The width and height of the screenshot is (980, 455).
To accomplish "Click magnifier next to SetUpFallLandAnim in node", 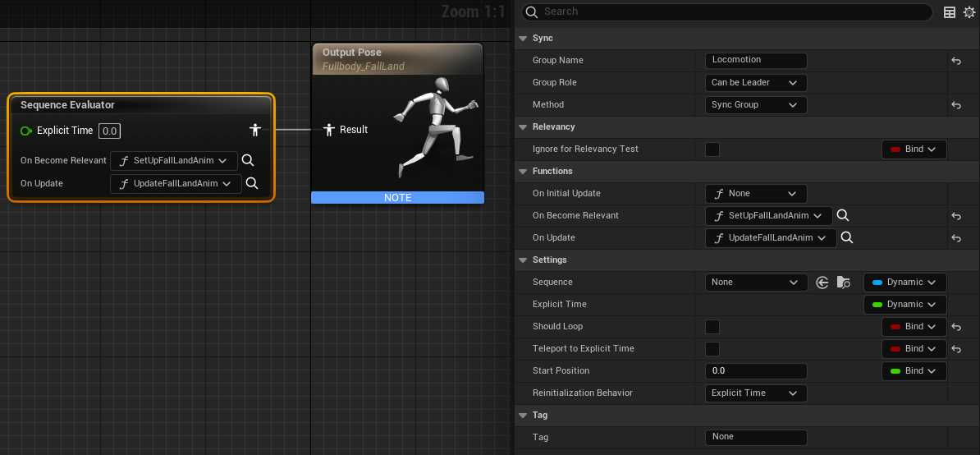I will [248, 161].
